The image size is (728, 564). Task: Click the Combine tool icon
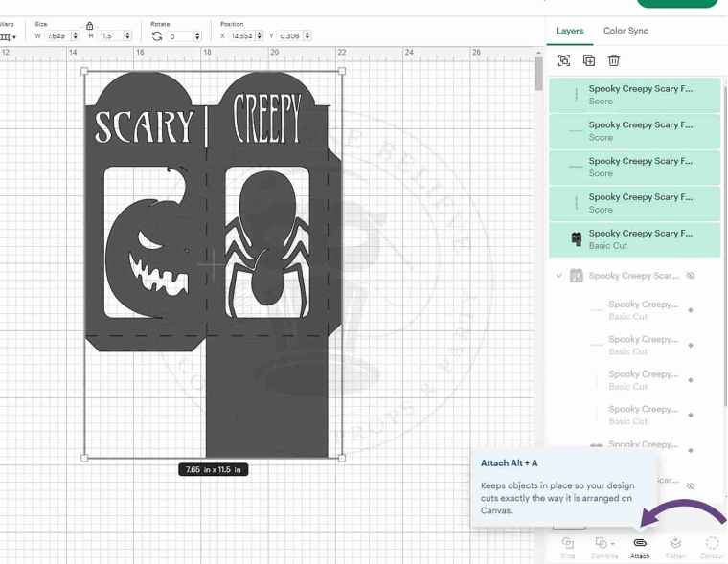coord(601,543)
